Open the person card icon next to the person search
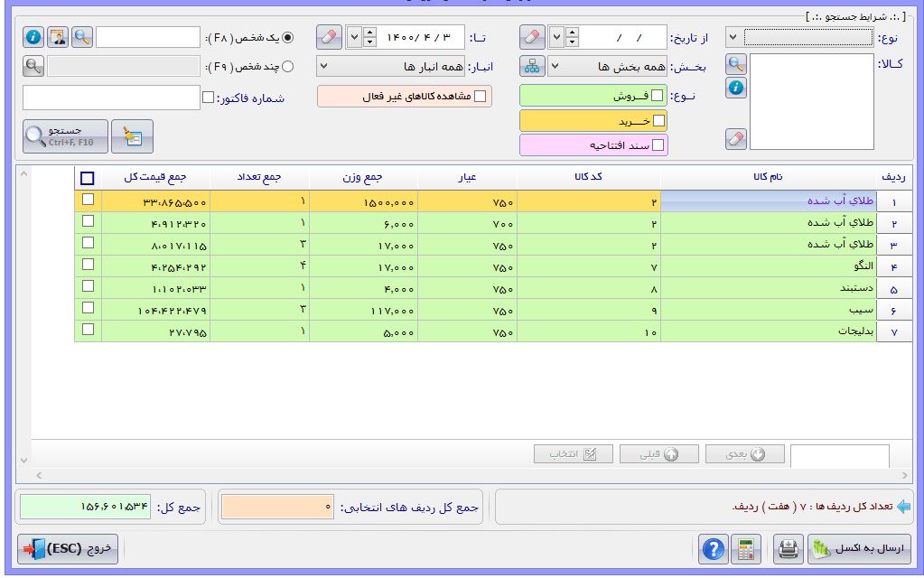Viewport: 924px width, 578px height. click(58, 37)
